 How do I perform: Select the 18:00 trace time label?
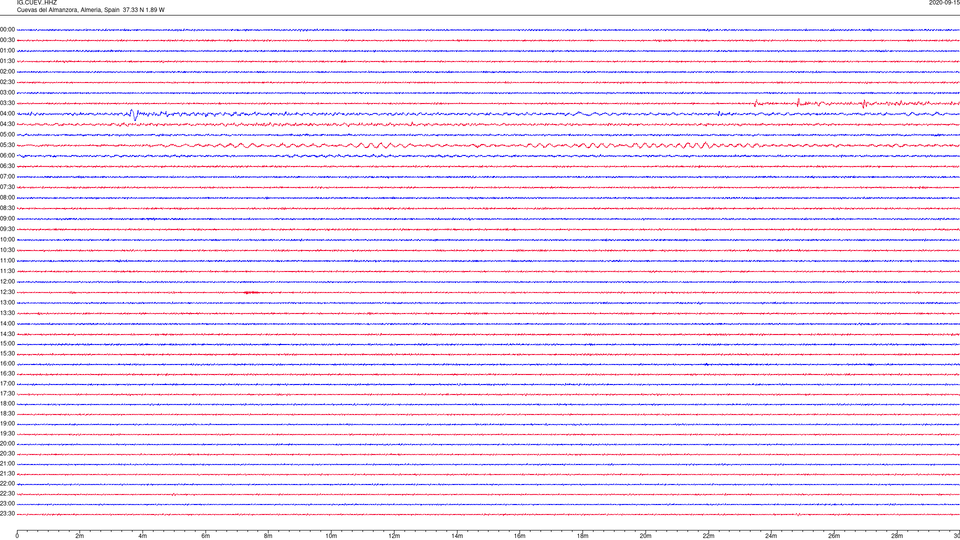[x=7, y=404]
